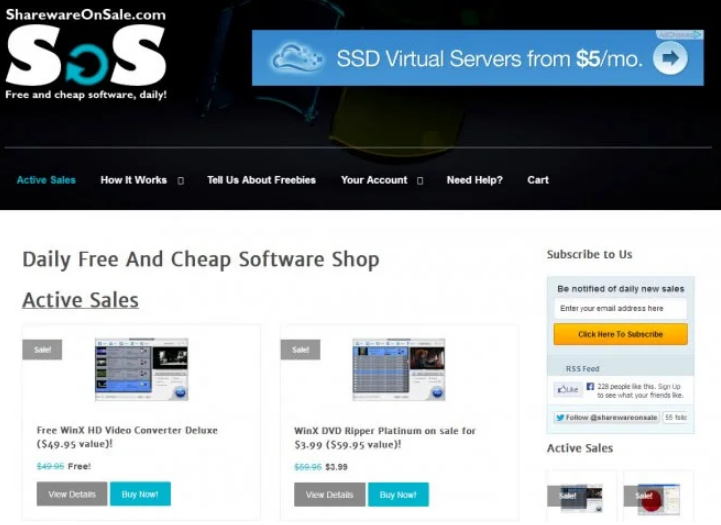
Task: Click the SOS SharewareOnSale logo
Action: pos(86,54)
